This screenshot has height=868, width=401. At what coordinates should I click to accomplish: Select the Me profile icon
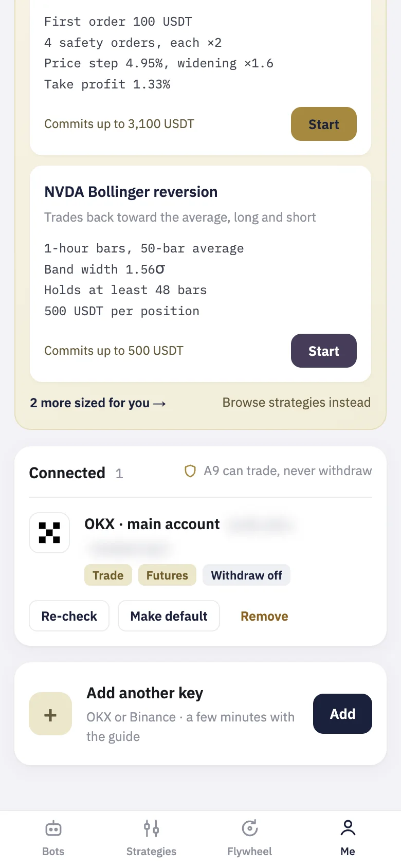tap(348, 828)
